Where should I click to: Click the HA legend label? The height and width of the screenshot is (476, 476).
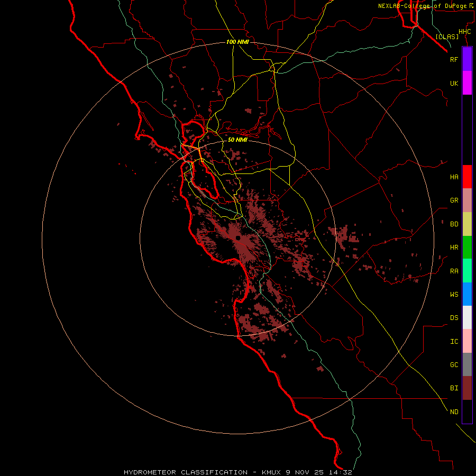[x=454, y=177]
